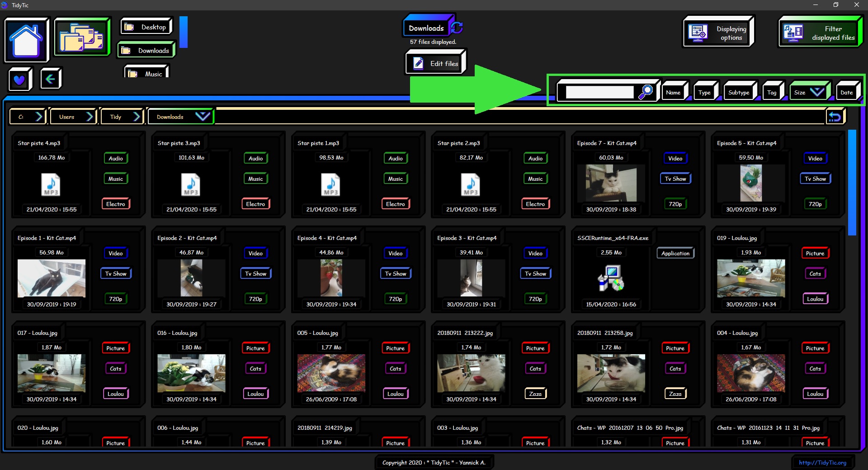Open the 20180911 213258.jpg thumbnail
The height and width of the screenshot is (470, 868).
click(x=611, y=373)
